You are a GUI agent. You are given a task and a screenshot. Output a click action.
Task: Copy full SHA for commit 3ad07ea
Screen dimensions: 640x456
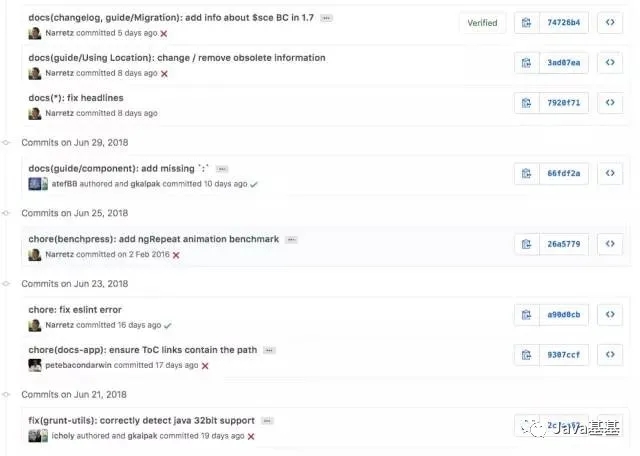[x=527, y=62]
